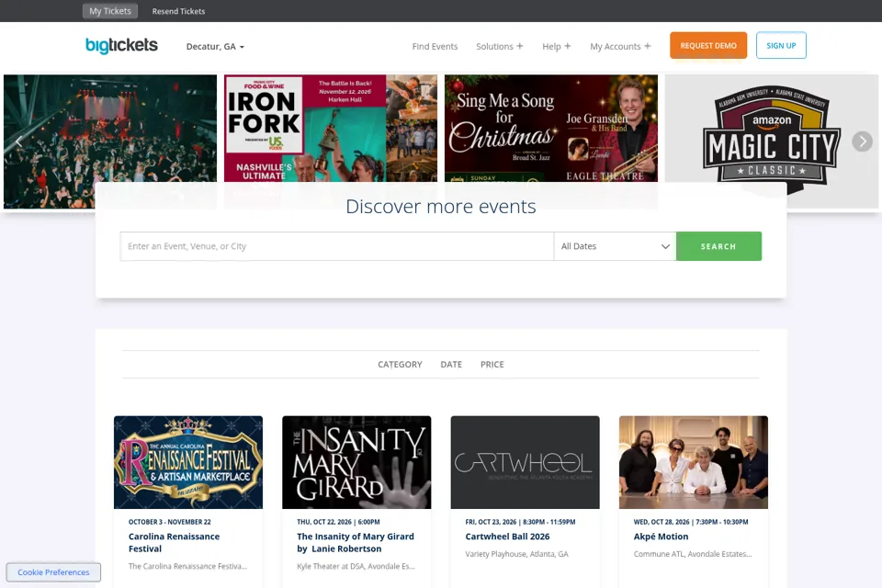882x588 pixels.
Task: Open the Sing Me a Song for Christmas banner
Action: click(x=550, y=129)
